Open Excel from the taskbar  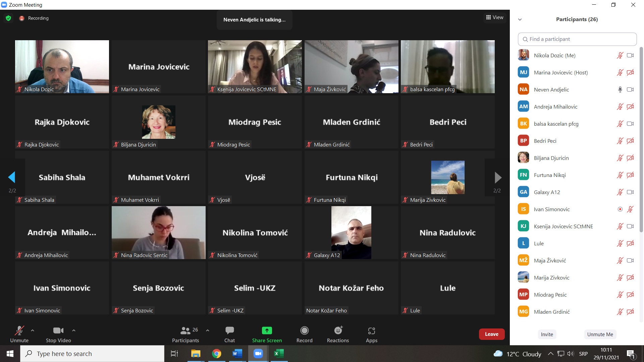click(279, 354)
